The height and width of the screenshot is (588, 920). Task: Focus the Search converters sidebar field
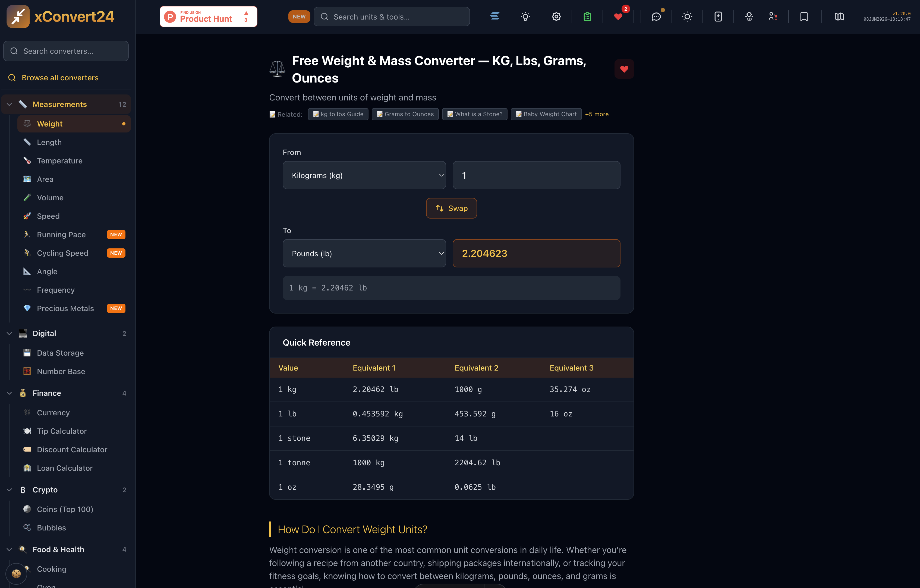(66, 51)
